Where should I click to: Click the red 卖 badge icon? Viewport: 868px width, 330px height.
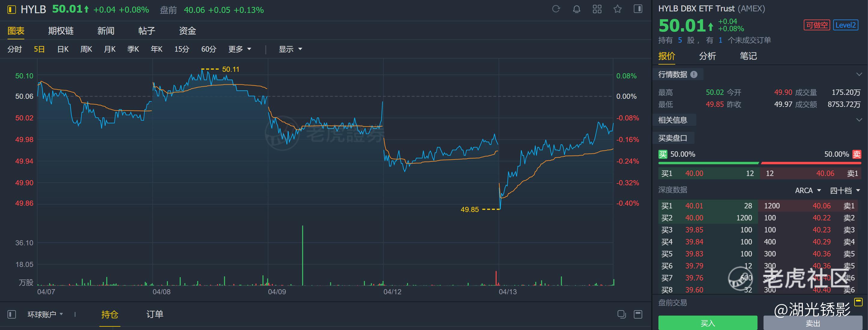tap(857, 154)
